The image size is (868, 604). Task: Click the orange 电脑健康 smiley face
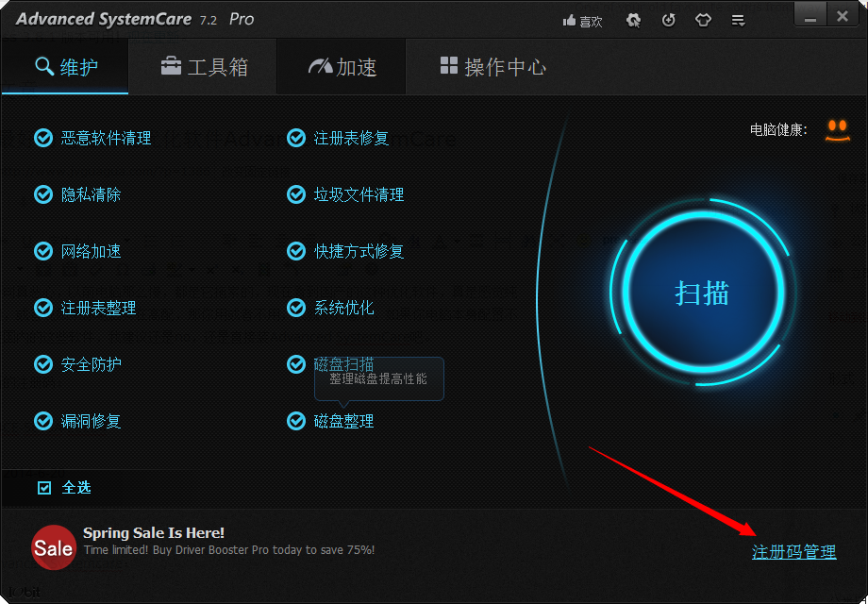click(837, 130)
